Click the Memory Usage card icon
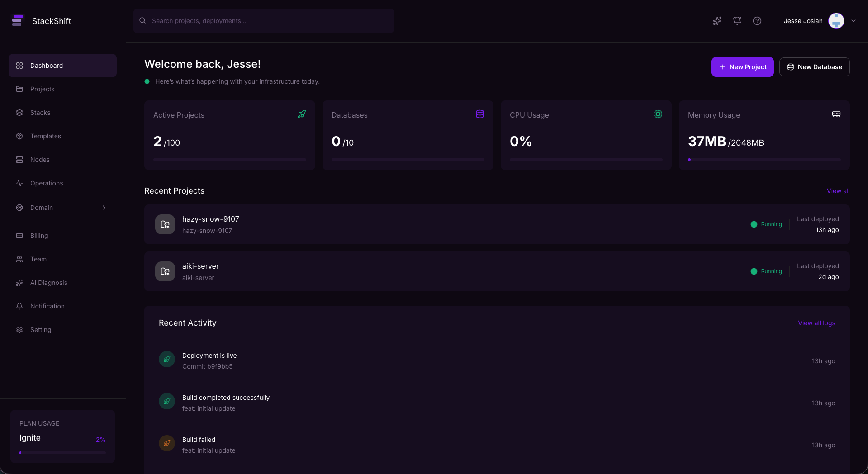The width and height of the screenshot is (868, 474). tap(836, 114)
